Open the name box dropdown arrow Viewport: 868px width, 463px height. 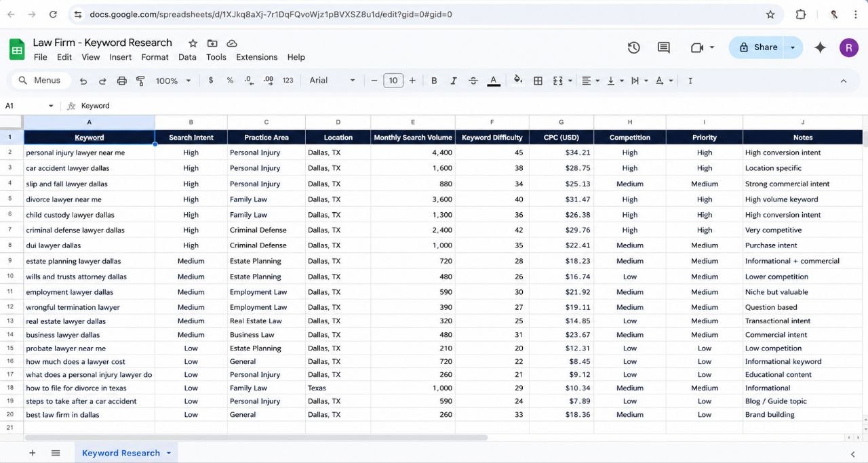click(x=51, y=106)
